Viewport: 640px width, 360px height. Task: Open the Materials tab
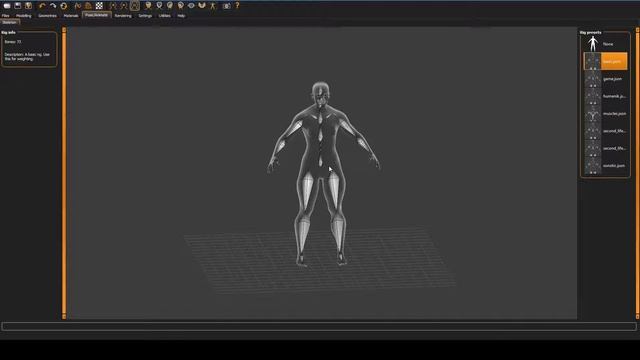[x=71, y=16]
